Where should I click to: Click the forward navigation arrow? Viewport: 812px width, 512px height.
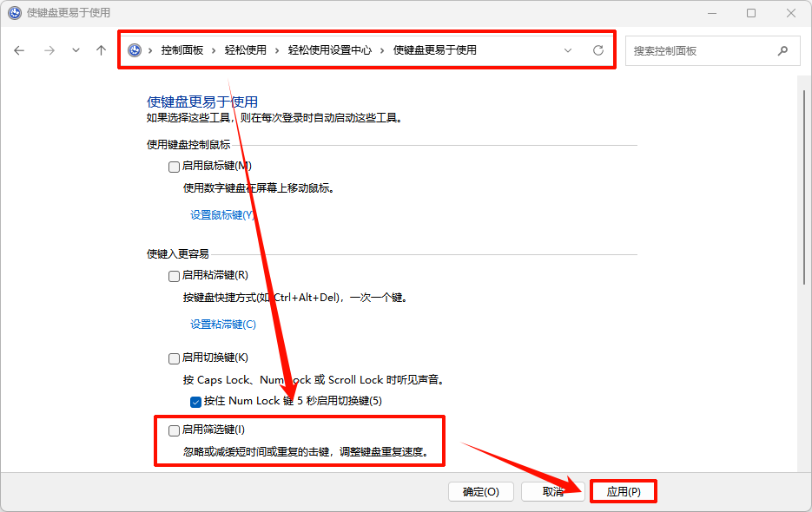(x=50, y=50)
